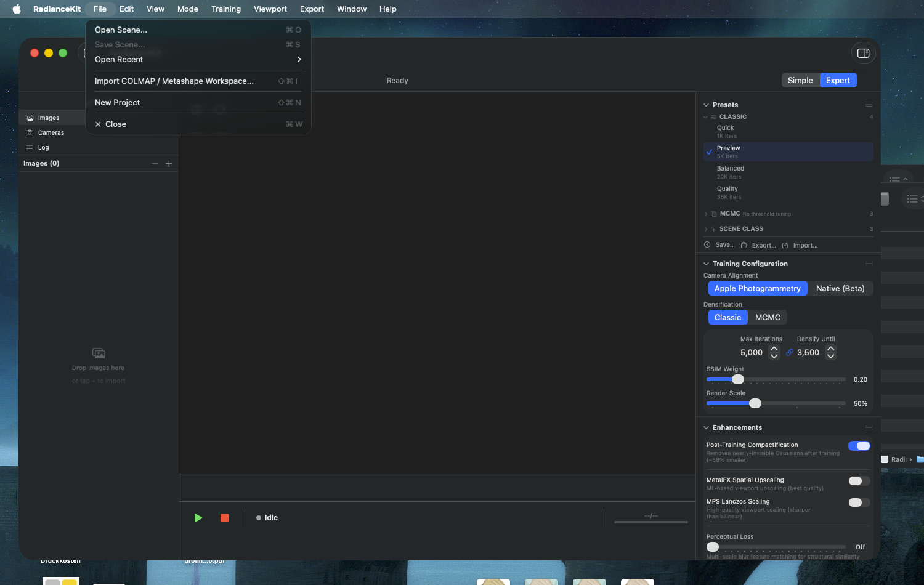The width and height of the screenshot is (924, 585).
Task: Select the Balanced 20K iters preset
Action: pyautogui.click(x=788, y=172)
